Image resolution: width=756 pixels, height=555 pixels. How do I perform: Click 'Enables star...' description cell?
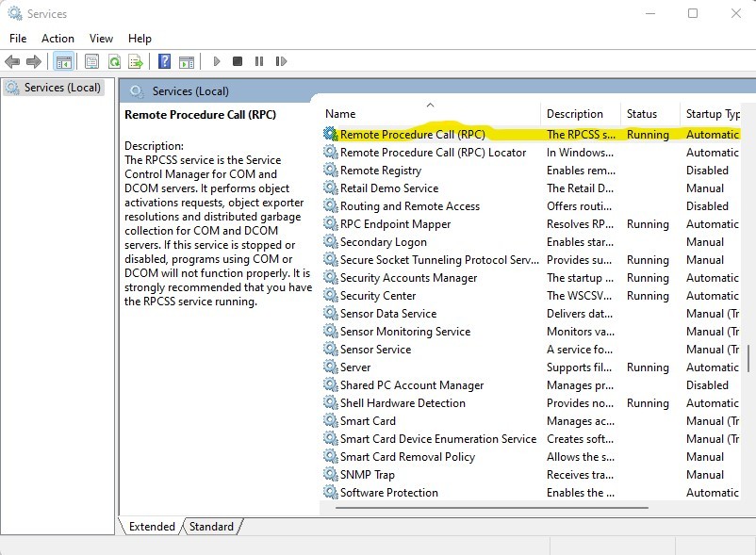click(x=580, y=242)
